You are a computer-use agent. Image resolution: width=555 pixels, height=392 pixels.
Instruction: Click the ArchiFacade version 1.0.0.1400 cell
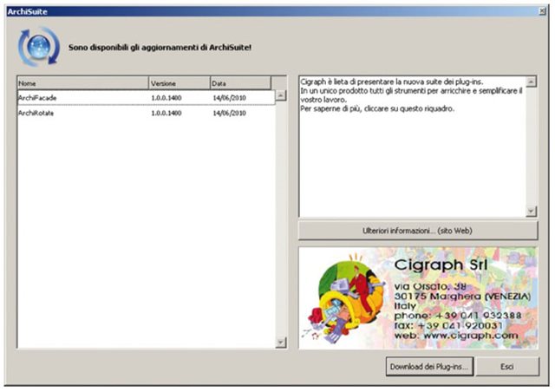click(x=166, y=98)
